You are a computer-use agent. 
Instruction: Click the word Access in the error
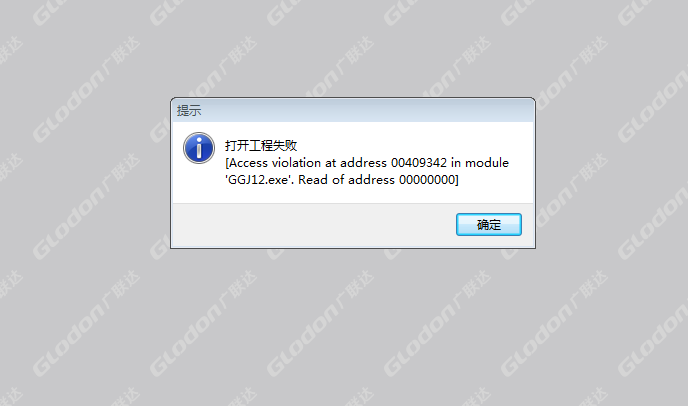248,163
